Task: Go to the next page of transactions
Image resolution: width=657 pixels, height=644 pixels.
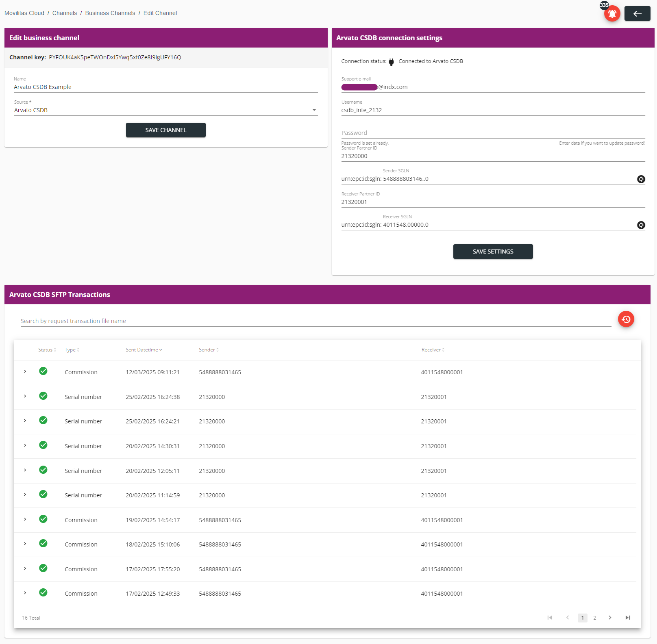Action: click(610, 618)
